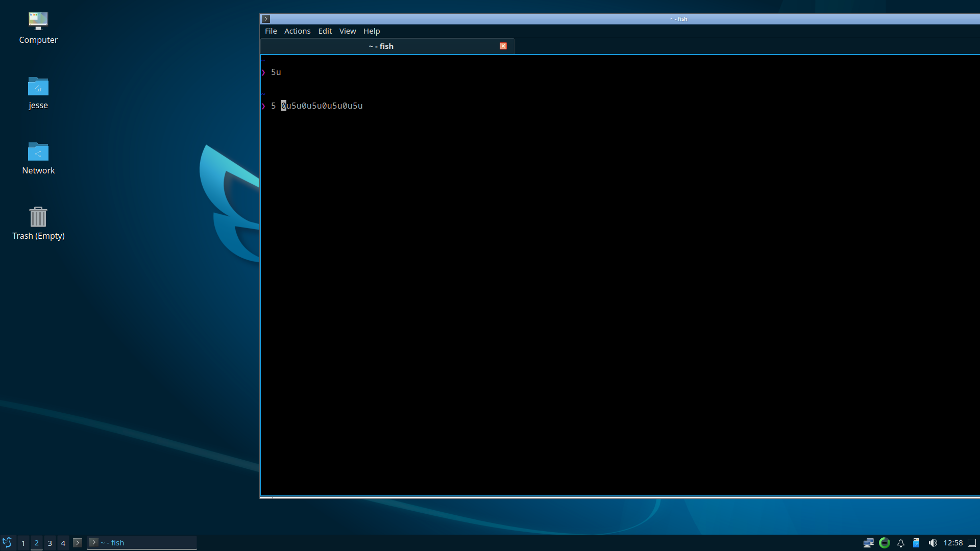Open the network connections tray icon
The width and height of the screenshot is (980, 551).
click(868, 543)
